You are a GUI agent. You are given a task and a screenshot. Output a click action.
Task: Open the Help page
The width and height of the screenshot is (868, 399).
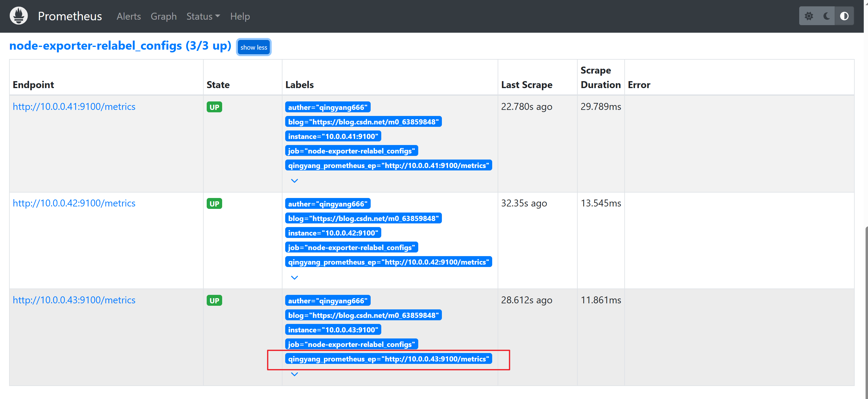240,16
